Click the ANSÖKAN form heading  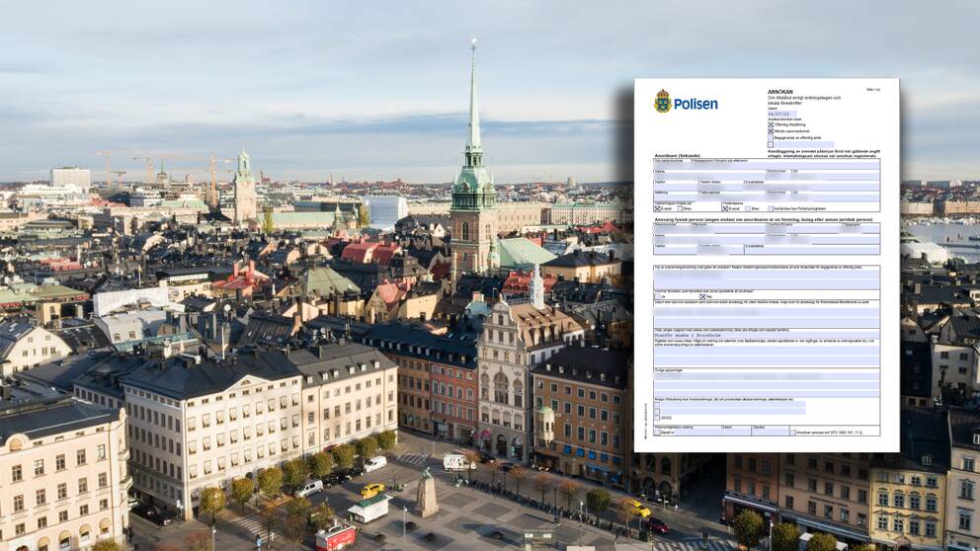[780, 90]
